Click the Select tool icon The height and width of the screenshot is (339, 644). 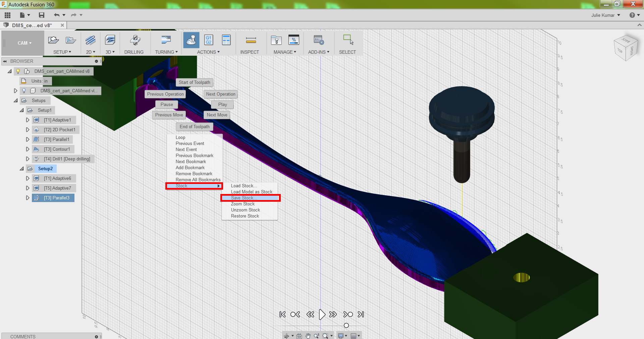click(348, 40)
